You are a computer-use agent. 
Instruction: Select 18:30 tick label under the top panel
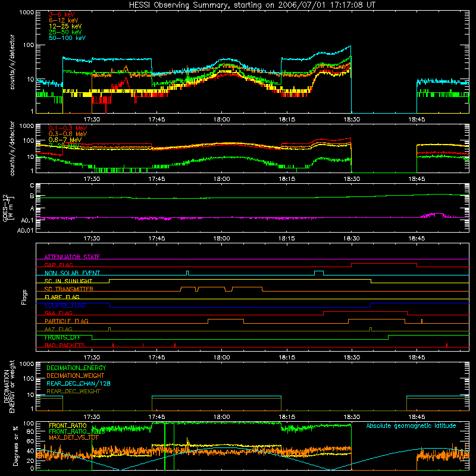(352, 120)
